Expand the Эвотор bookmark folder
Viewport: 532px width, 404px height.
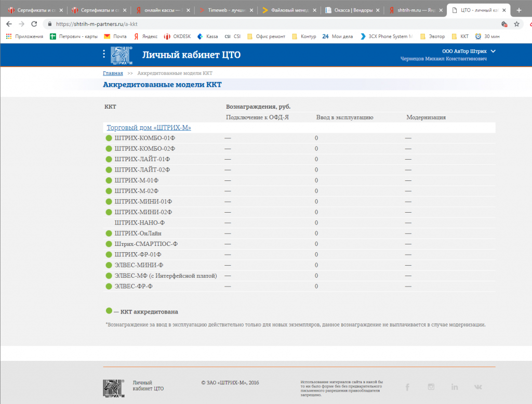[432, 36]
